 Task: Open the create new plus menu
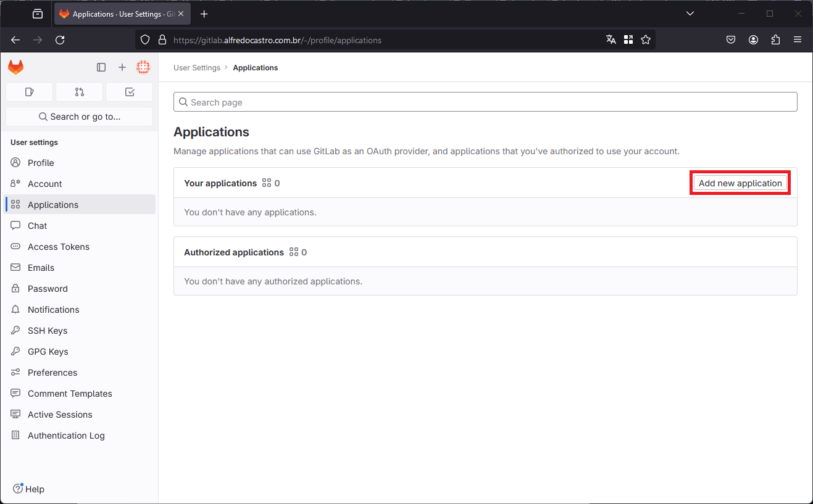click(122, 67)
